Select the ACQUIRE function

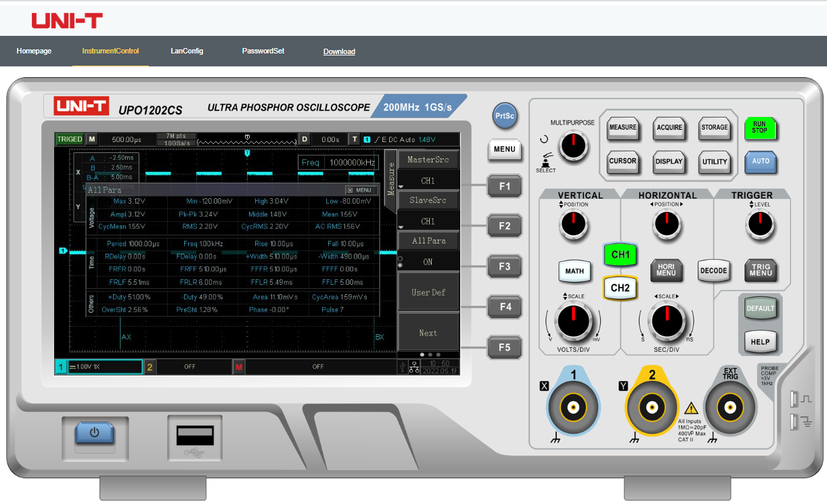(x=669, y=129)
